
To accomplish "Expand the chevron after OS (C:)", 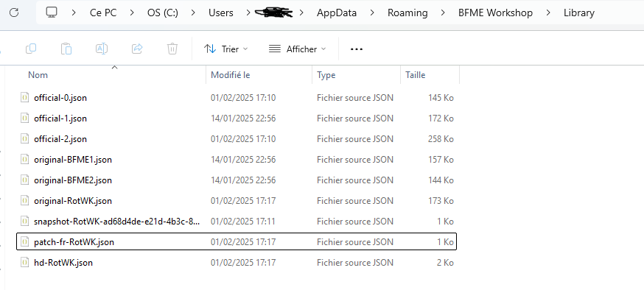I will pyautogui.click(x=194, y=13).
